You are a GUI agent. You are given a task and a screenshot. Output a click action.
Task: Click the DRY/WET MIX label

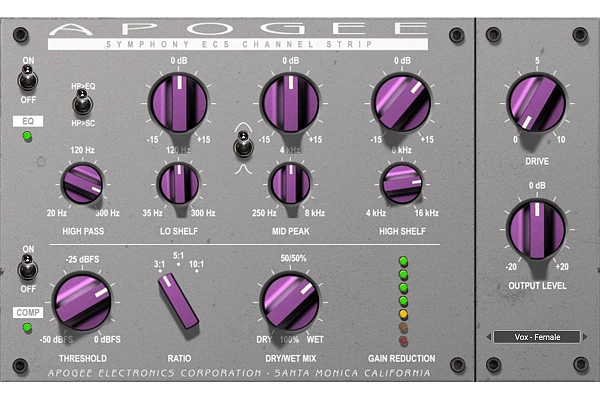pyautogui.click(x=291, y=358)
